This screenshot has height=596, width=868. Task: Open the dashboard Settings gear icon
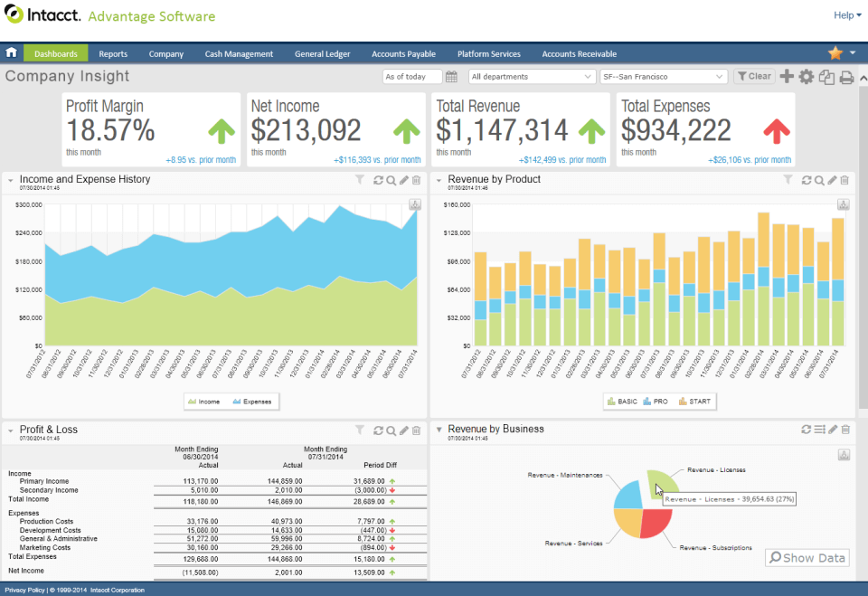pos(806,78)
